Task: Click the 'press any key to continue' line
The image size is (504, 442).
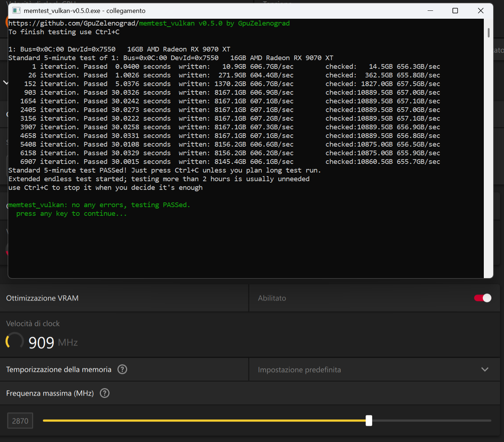Action: click(x=71, y=214)
